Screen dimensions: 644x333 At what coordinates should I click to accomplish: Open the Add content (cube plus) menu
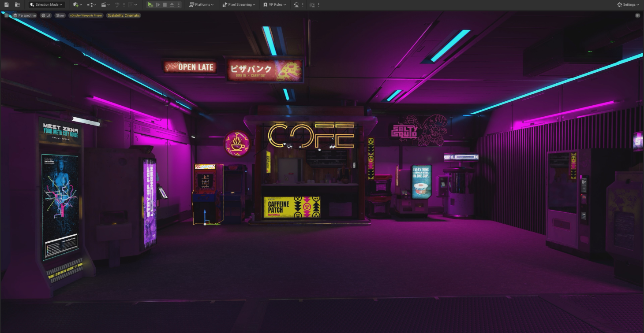click(x=78, y=4)
